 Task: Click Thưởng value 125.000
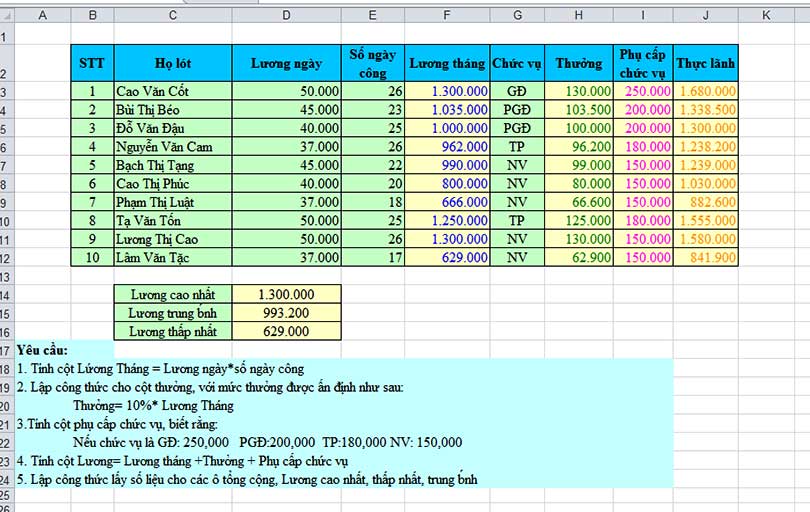point(579,221)
